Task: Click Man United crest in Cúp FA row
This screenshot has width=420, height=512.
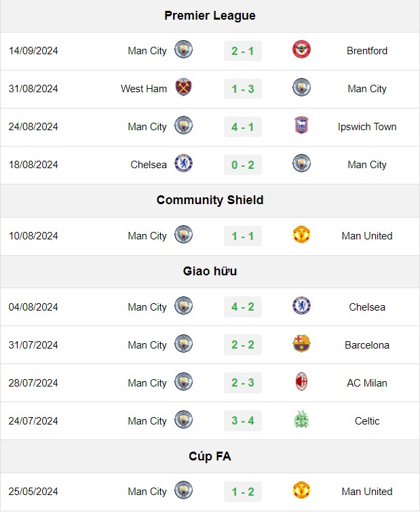Action: click(301, 490)
